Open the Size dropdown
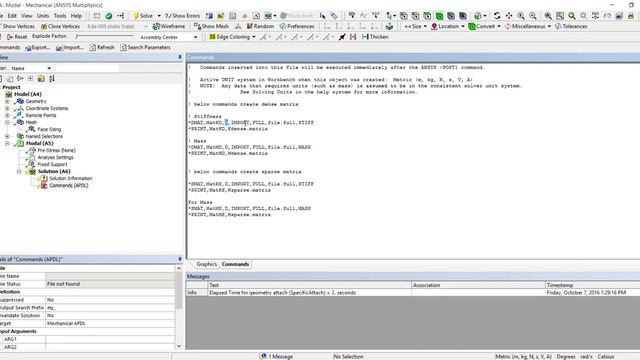The image size is (640, 360). [x=415, y=26]
